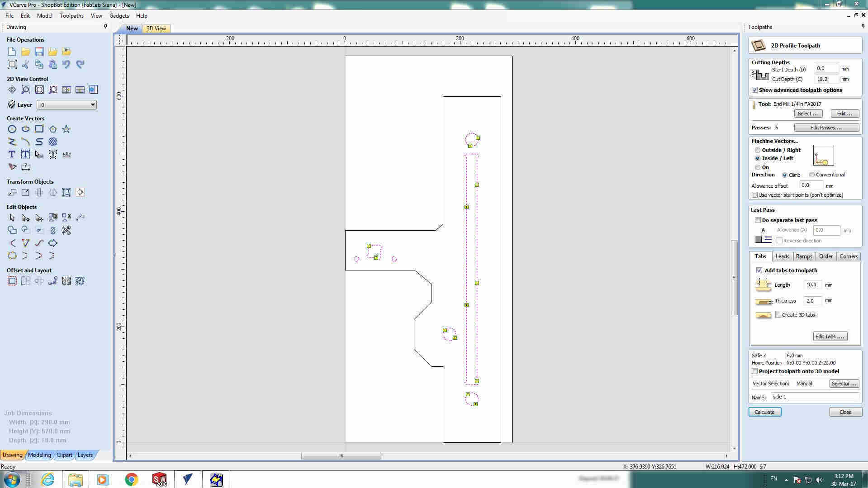Click the Create New File icon
The width and height of the screenshot is (868, 488).
pyautogui.click(x=12, y=52)
